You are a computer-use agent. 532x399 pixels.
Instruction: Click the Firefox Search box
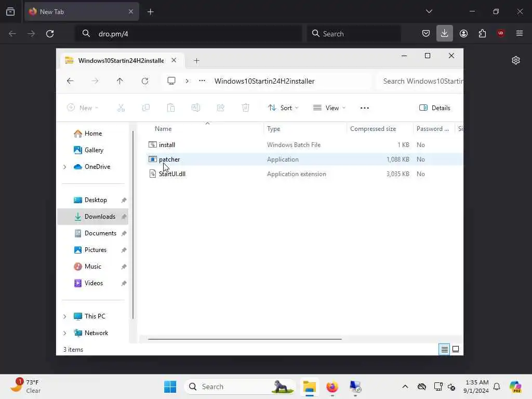pyautogui.click(x=354, y=34)
